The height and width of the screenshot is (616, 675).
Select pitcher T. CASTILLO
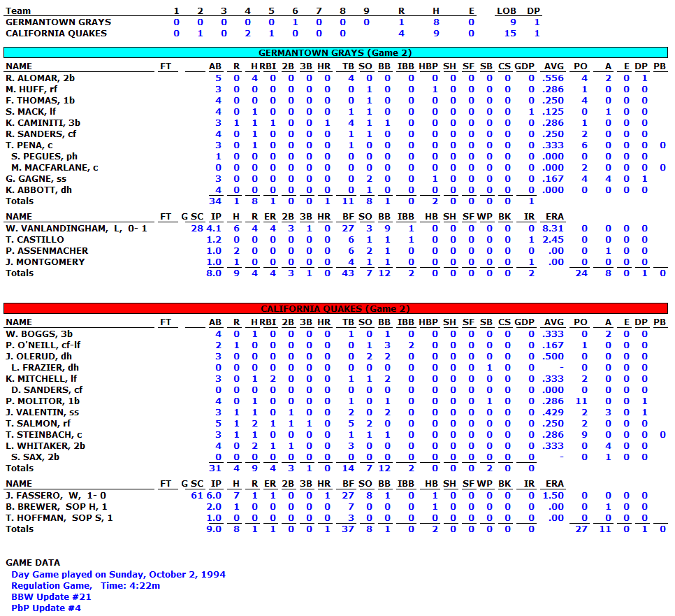[x=35, y=240]
